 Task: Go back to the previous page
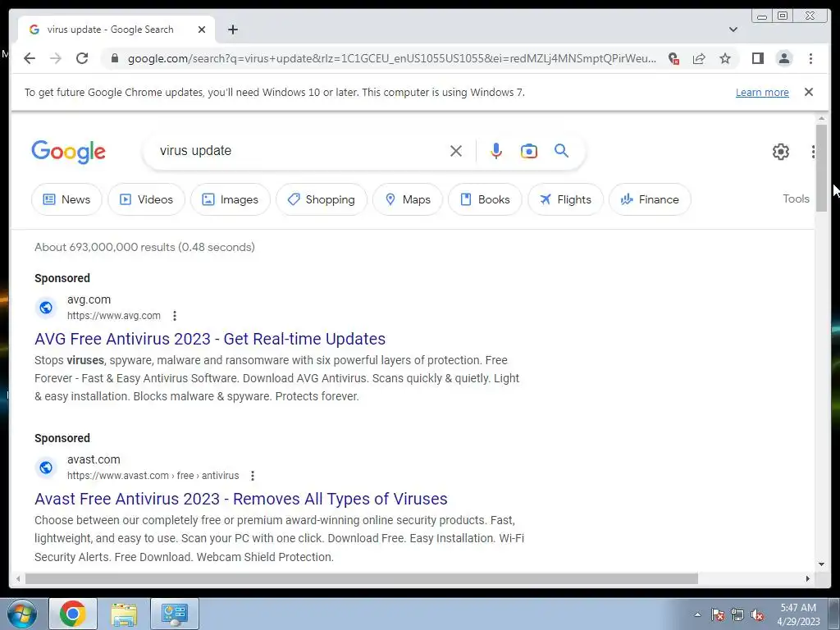pos(30,58)
